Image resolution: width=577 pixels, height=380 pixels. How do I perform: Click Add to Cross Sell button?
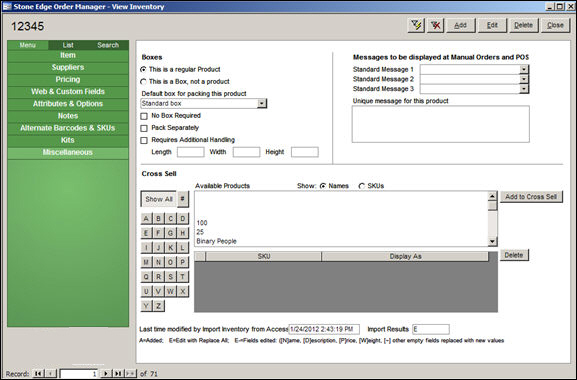click(531, 197)
